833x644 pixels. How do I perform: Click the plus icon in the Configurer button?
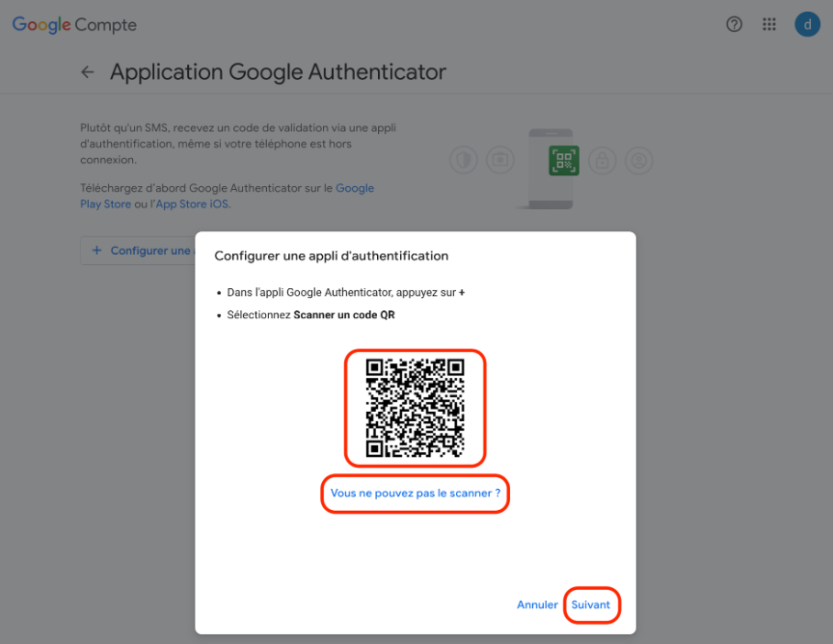[96, 251]
